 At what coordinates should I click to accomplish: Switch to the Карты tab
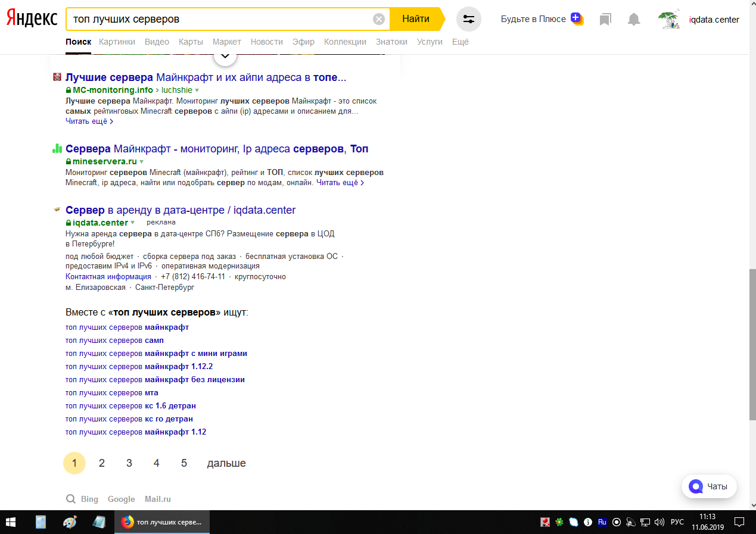(191, 42)
